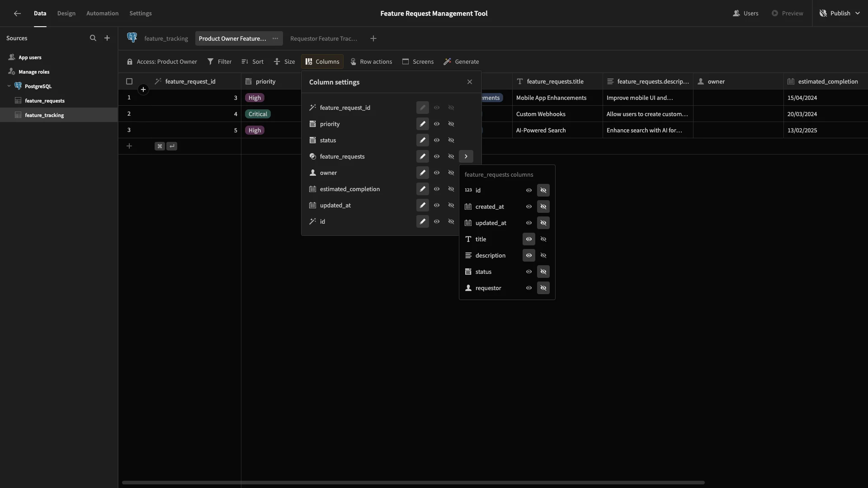Edit the feature_requests column with pencil
The width and height of the screenshot is (868, 488).
pos(423,156)
